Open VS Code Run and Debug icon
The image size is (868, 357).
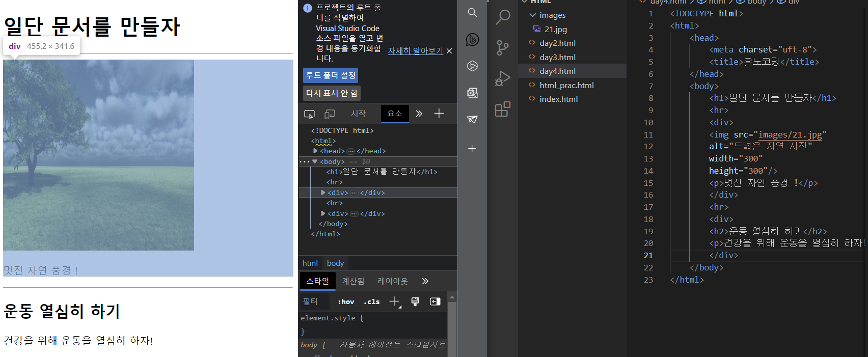click(x=503, y=78)
